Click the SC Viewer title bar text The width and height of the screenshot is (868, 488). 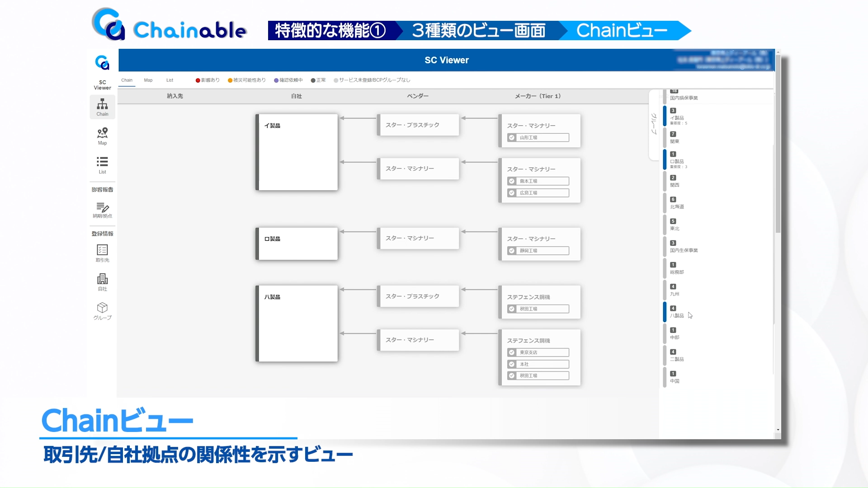pyautogui.click(x=447, y=60)
